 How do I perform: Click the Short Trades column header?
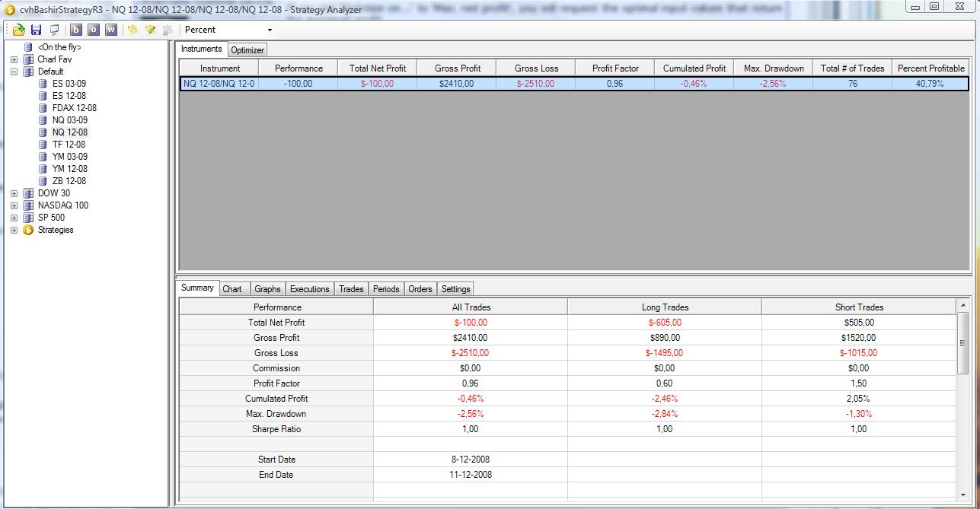[859, 307]
